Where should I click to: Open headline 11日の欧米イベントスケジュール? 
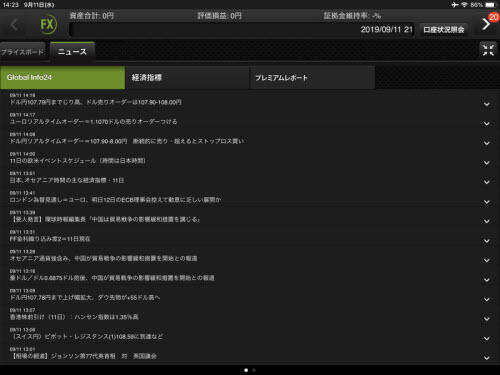[x=77, y=161]
